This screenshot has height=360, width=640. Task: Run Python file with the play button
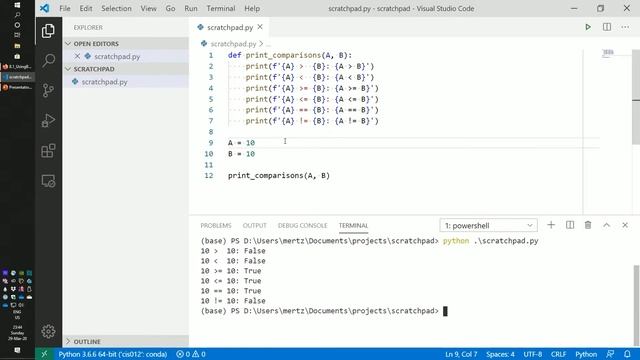pos(588,27)
